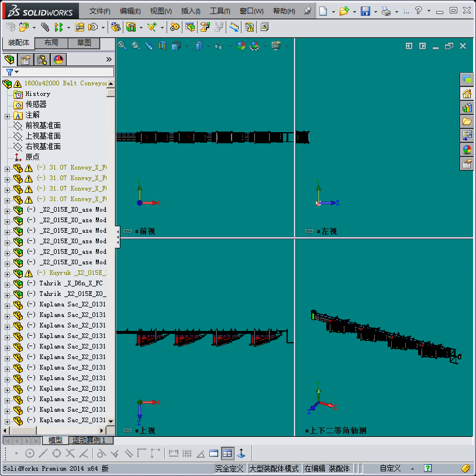Open the File Explorer folder icon in task pane
The image size is (476, 476).
pyautogui.click(x=467, y=122)
